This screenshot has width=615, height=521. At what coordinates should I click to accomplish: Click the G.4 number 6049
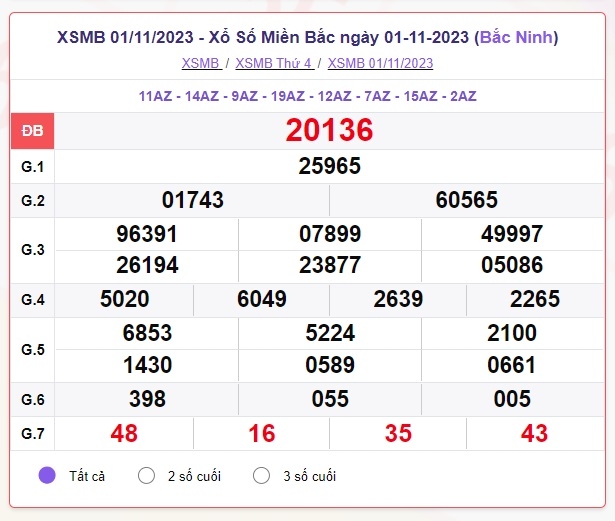(262, 299)
